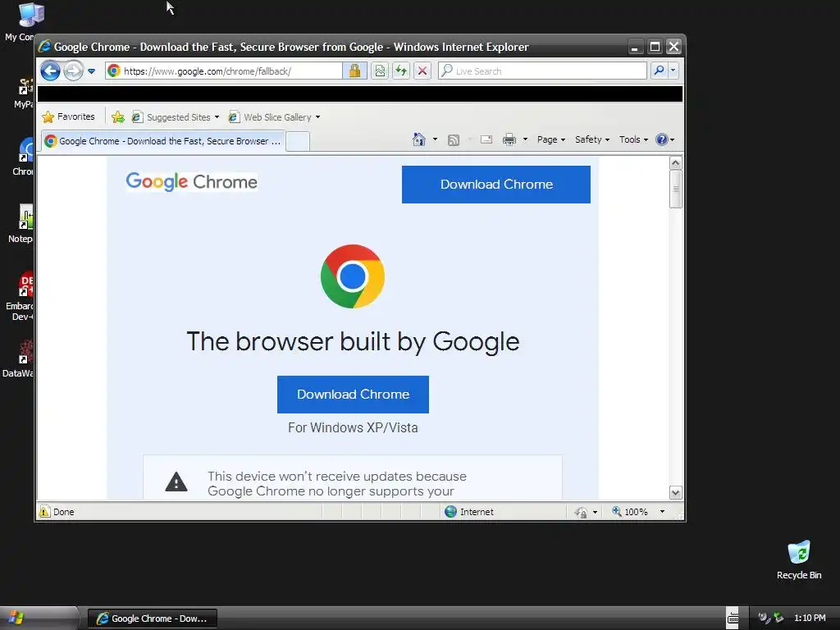
Task: Open search provider dropdown arrow
Action: (x=673, y=71)
